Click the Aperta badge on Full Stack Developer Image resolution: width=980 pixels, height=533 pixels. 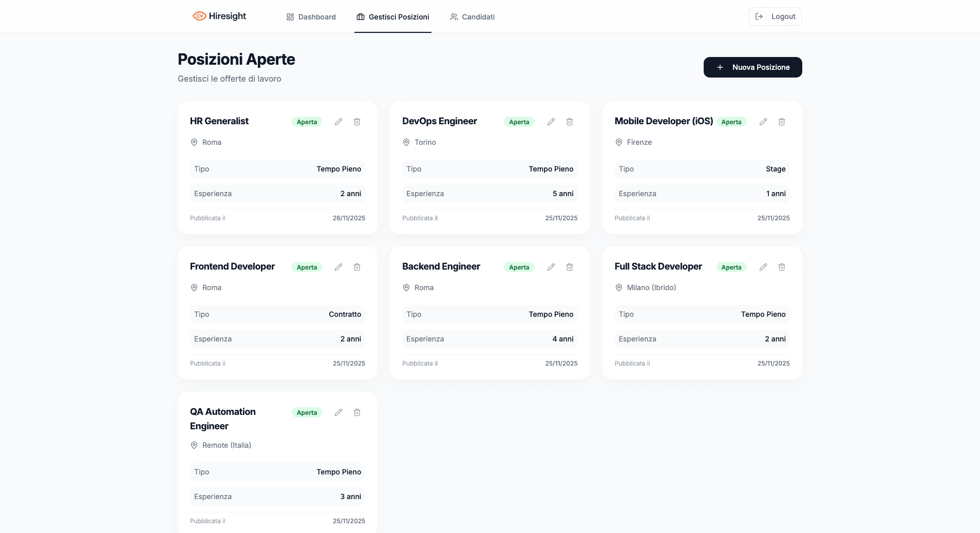[x=731, y=267]
